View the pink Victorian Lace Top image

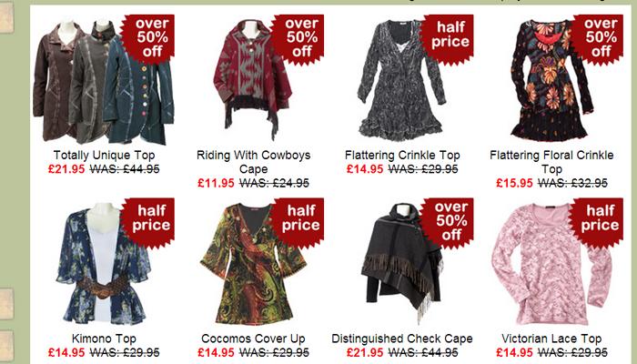(551, 263)
